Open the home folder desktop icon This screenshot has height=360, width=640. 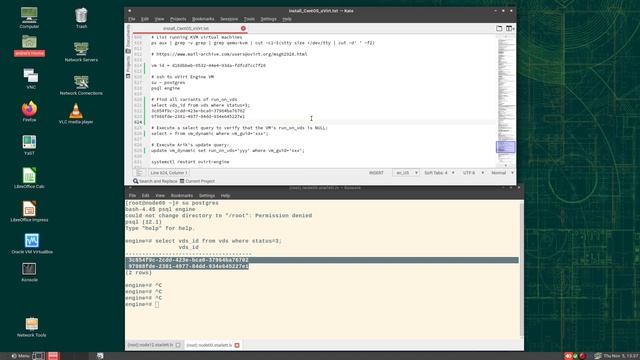29,45
